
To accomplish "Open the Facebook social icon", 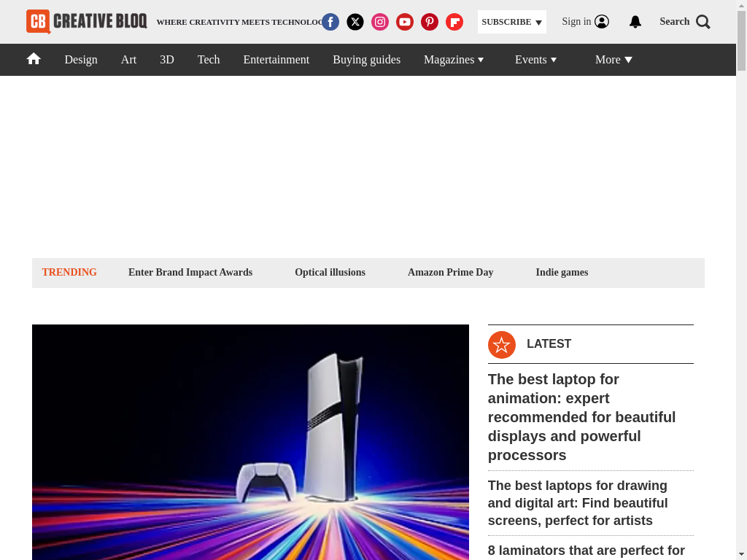I will pyautogui.click(x=330, y=22).
